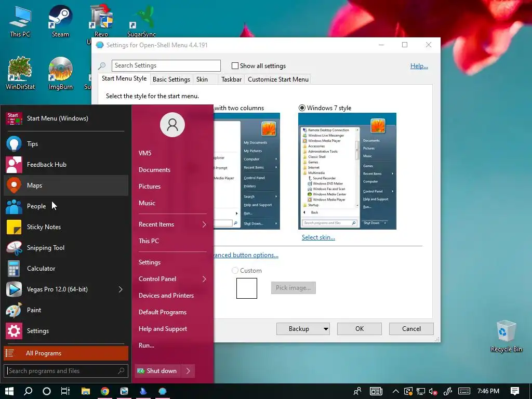Launch Feedback Hub from start menu
532x399 pixels.
pos(66,165)
